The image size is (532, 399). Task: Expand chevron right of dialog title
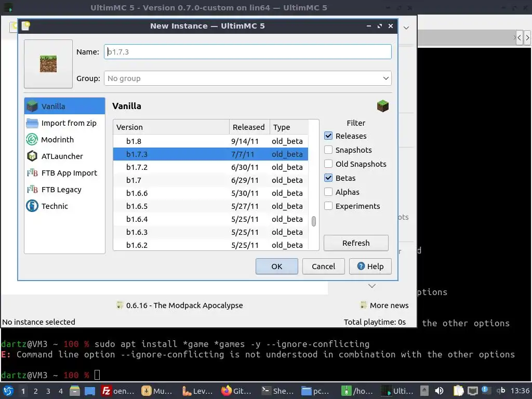tap(406, 28)
